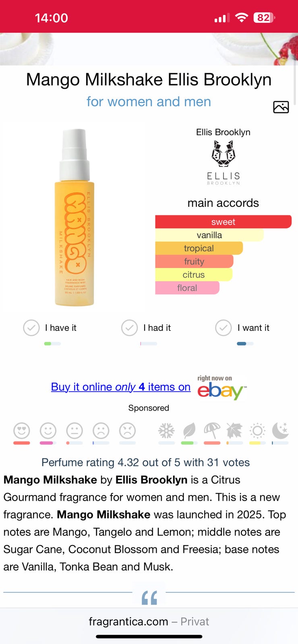Image resolution: width=298 pixels, height=644 pixels.
Task: Tap the Mango Milkshake bottle image
Action: tap(75, 217)
